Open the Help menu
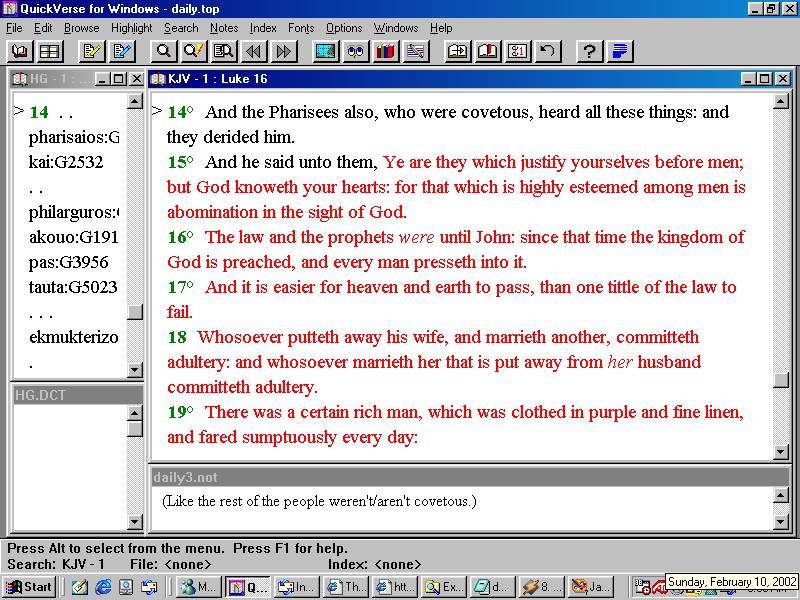This screenshot has height=600, width=800. [x=441, y=28]
